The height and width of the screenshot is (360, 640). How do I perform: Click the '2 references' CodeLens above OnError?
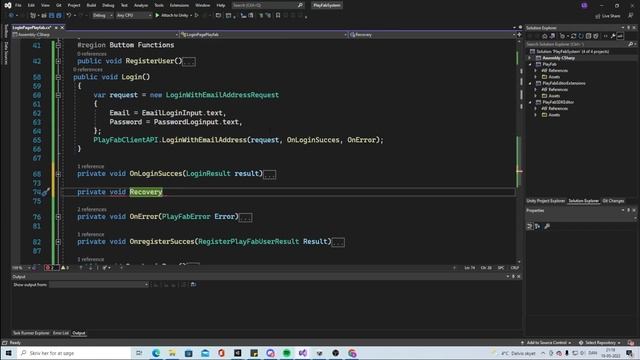[x=92, y=209]
